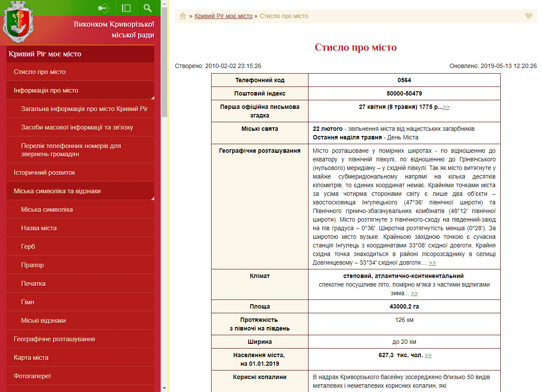Click the home breadcrumb icon
This screenshot has width=542, height=392.
click(x=183, y=16)
